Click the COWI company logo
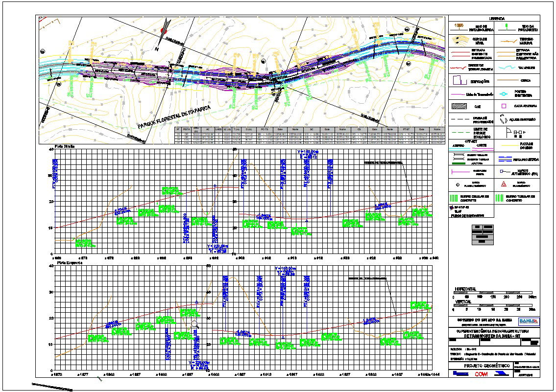 tap(482, 373)
